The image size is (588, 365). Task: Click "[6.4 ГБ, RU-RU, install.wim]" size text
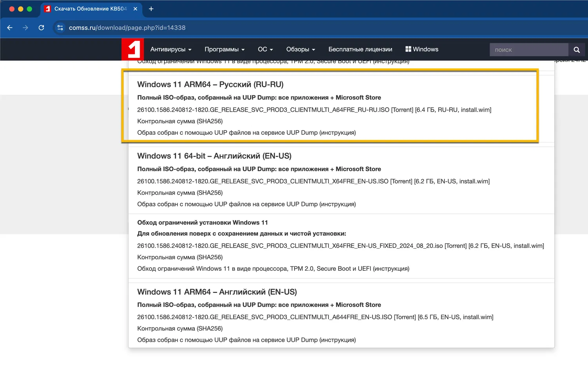[x=453, y=110]
